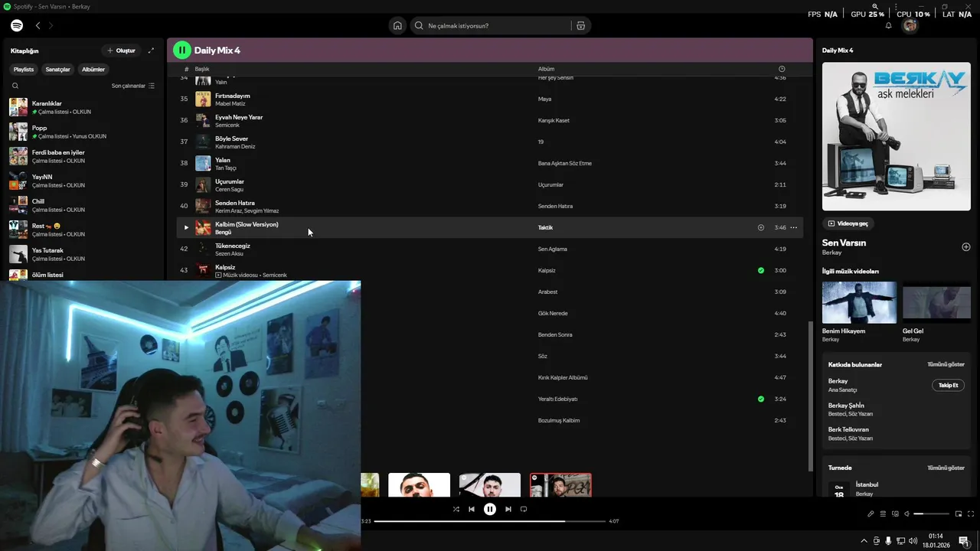Open the notifications bell
The height and width of the screenshot is (551, 980).
(x=888, y=25)
